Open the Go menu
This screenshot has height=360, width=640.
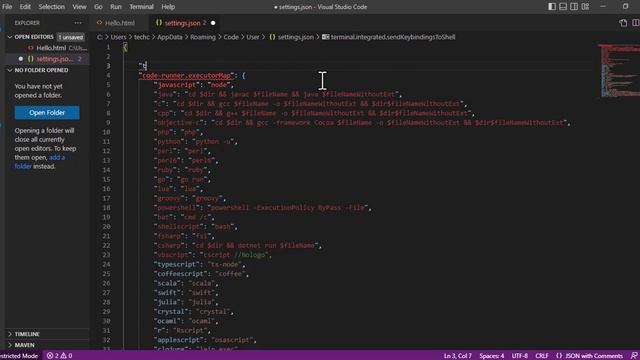coord(98,7)
